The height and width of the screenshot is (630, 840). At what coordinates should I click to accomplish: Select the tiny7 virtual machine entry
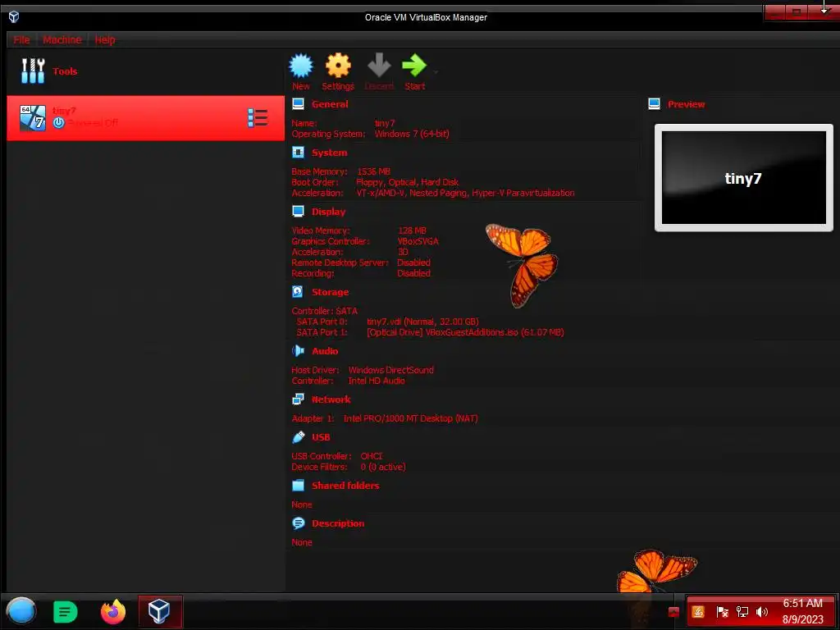coord(146,118)
